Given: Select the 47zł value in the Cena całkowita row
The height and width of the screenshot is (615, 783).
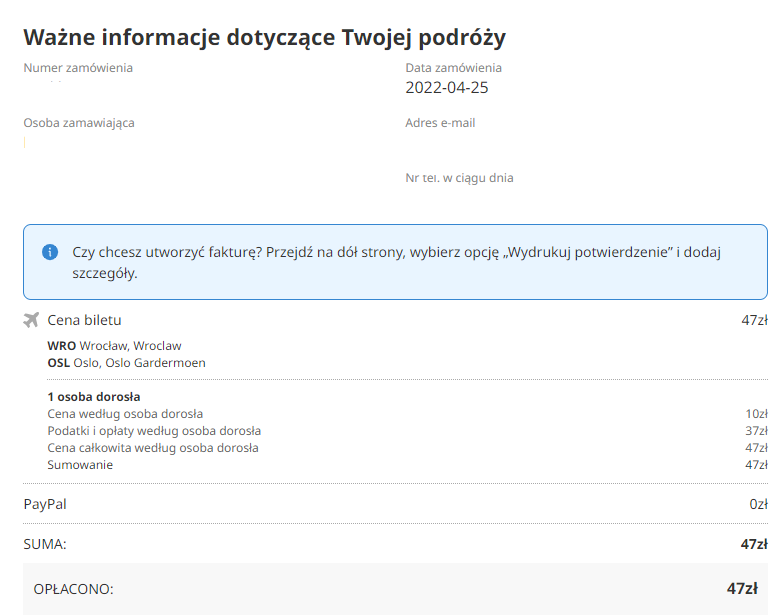Looking at the screenshot, I should (x=757, y=448).
